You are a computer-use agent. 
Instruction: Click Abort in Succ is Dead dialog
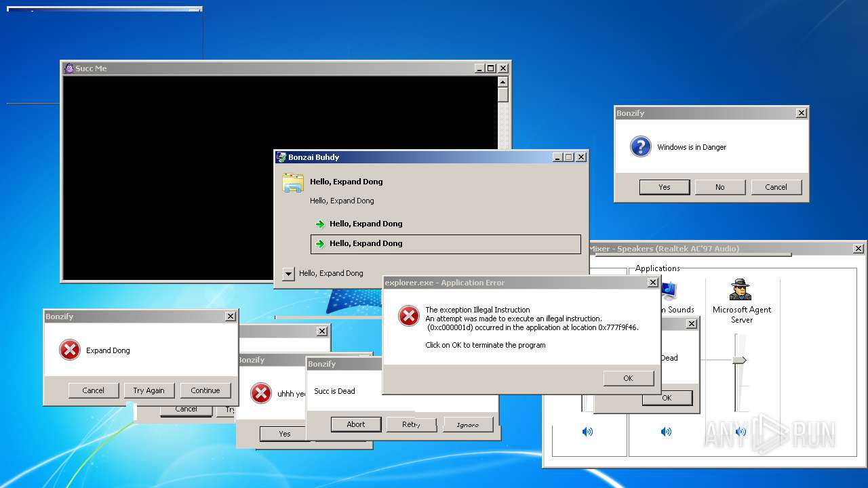point(356,424)
